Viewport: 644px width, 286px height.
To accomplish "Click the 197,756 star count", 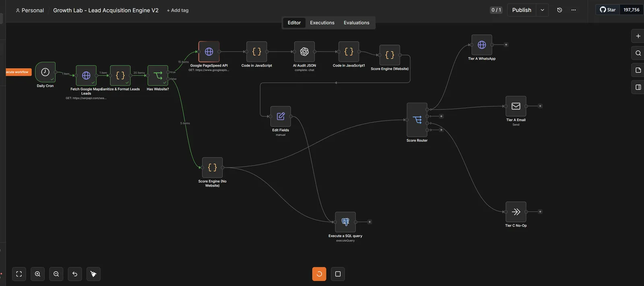I will pos(632,10).
